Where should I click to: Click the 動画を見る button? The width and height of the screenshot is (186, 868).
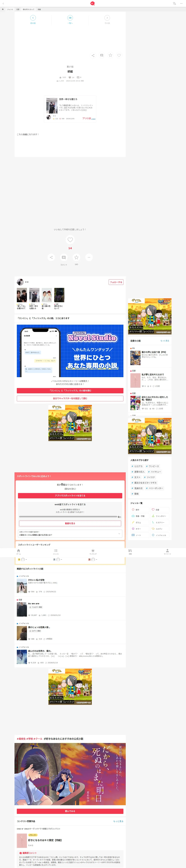pos(70,523)
